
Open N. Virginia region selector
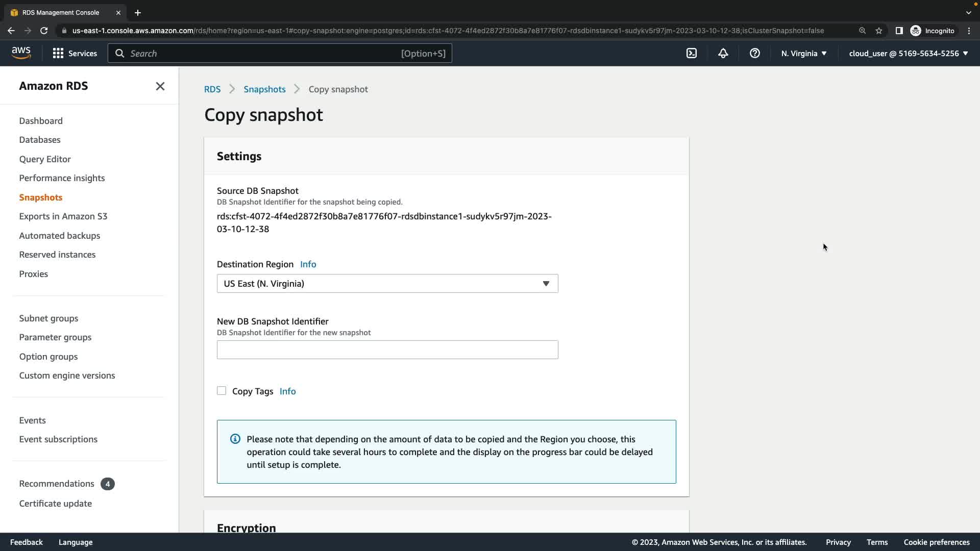click(803, 53)
